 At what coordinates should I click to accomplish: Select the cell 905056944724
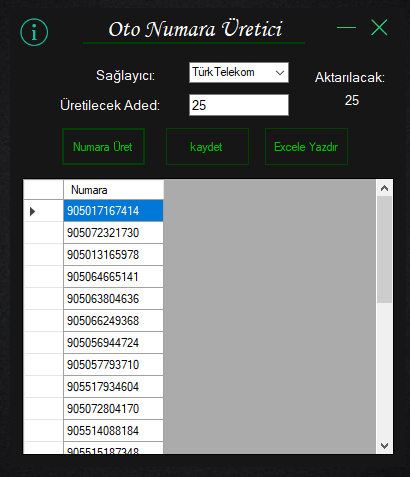pyautogui.click(x=113, y=343)
